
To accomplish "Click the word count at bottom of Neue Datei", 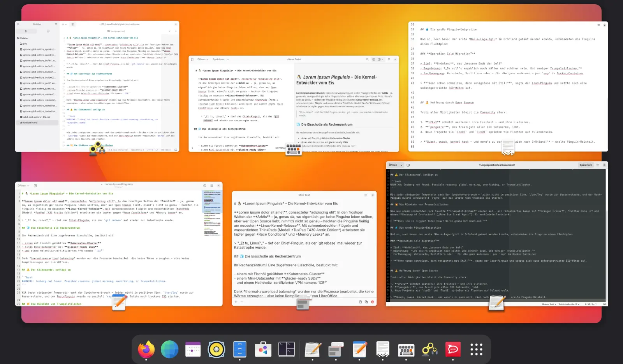I will pyautogui.click(x=280, y=148).
